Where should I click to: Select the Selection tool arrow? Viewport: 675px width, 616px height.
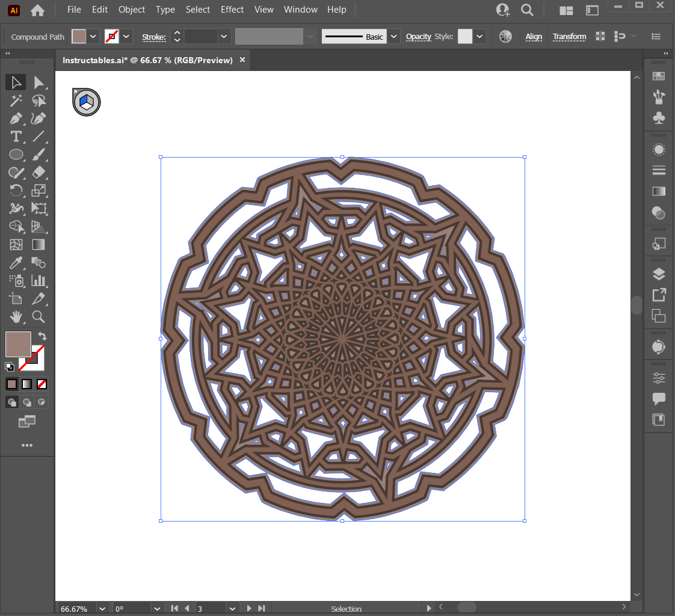coord(16,82)
